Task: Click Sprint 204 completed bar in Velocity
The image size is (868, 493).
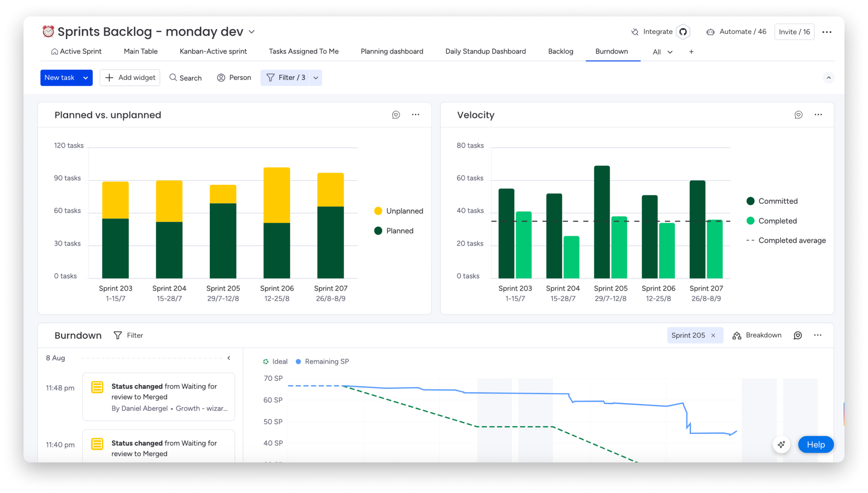Action: pos(571,257)
